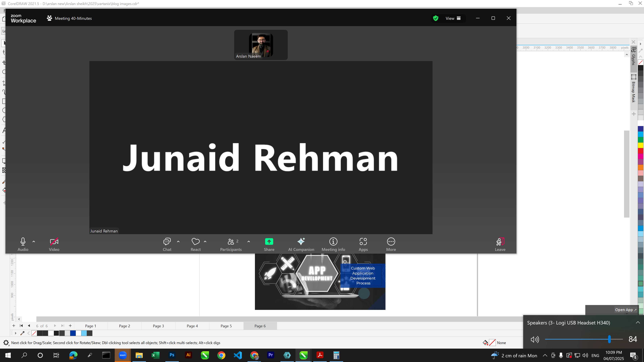Open Illustrator from the taskbar
Image resolution: width=644 pixels, height=362 pixels.
(x=189, y=355)
